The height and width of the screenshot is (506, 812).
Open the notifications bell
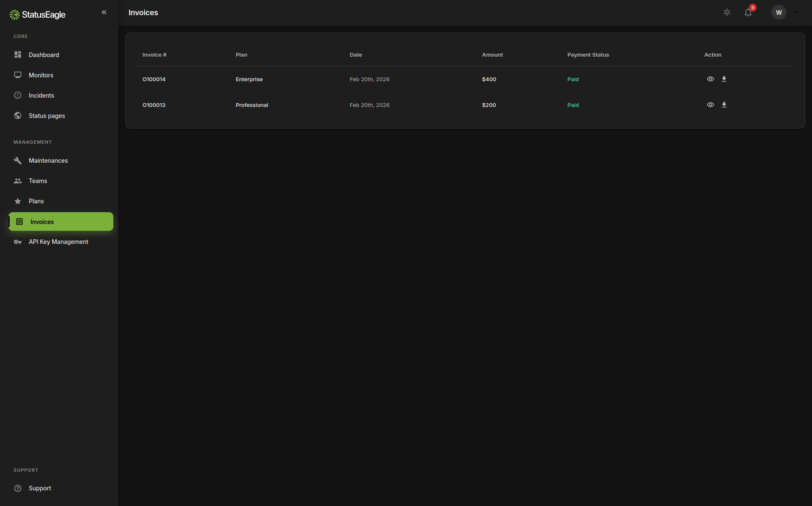point(748,12)
